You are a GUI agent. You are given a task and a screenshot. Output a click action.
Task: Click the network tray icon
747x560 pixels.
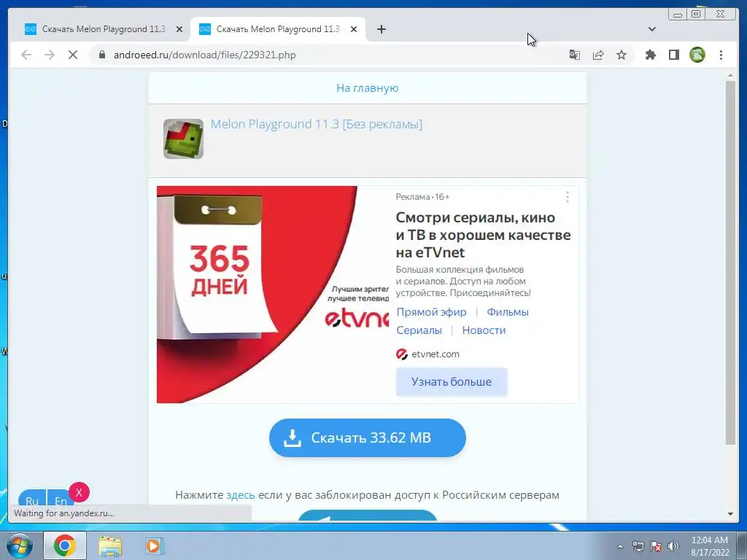638,546
